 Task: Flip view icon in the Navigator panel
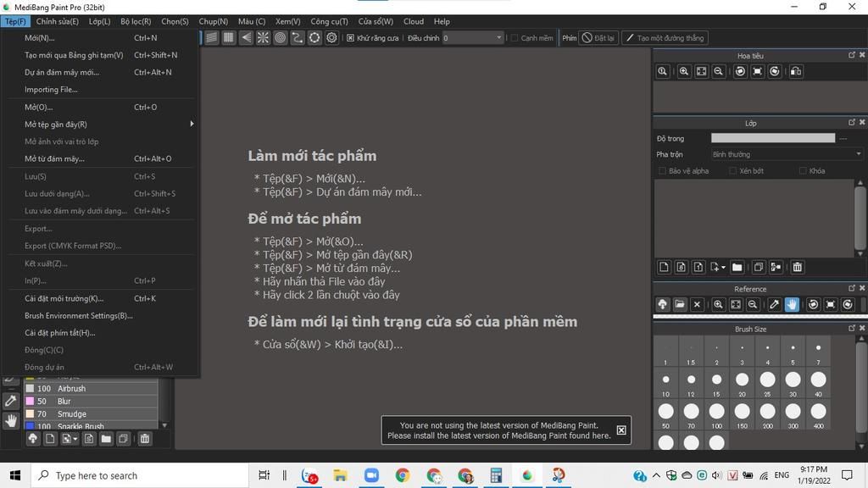point(796,71)
